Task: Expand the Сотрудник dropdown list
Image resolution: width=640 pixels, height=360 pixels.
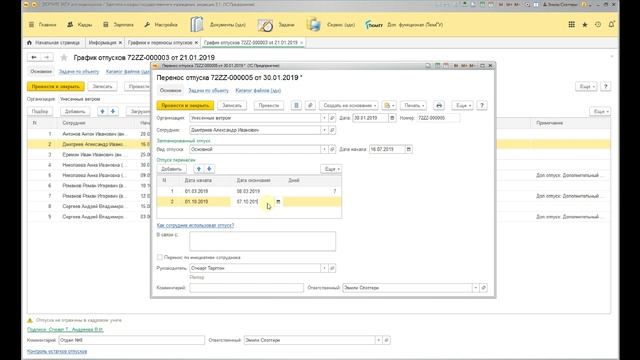Action: click(x=324, y=130)
